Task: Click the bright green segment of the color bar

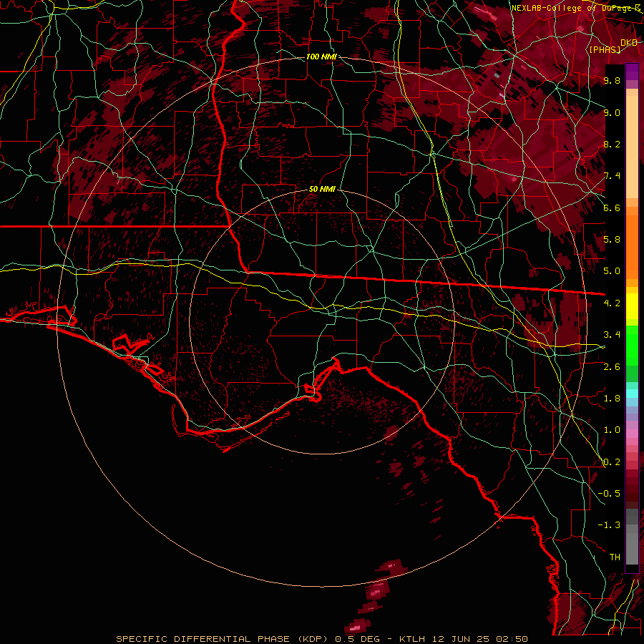Action: click(x=632, y=346)
